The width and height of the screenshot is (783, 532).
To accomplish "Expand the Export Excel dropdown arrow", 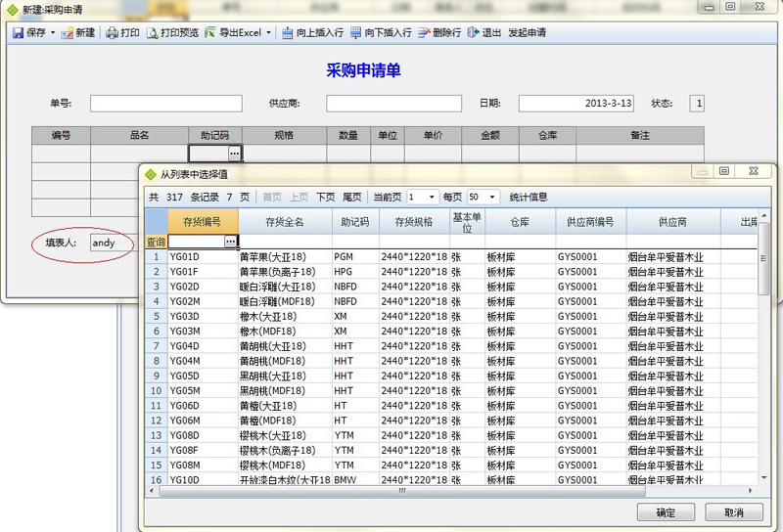I will point(268,33).
